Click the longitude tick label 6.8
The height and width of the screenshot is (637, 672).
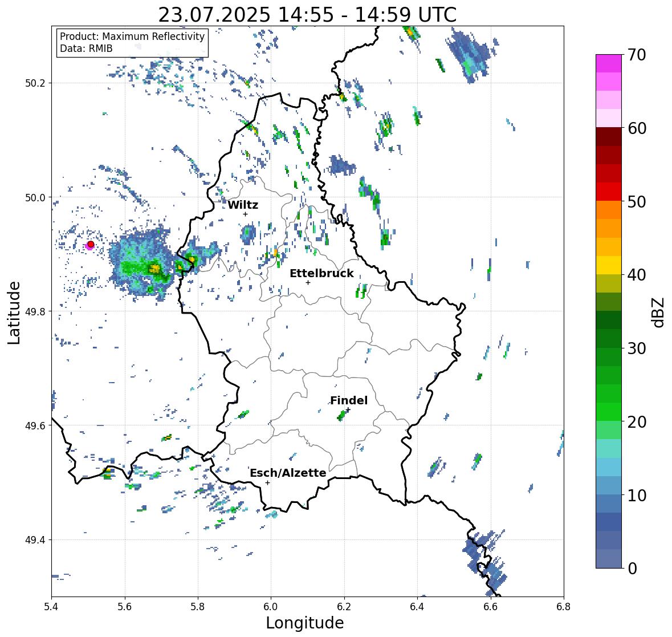point(564,607)
